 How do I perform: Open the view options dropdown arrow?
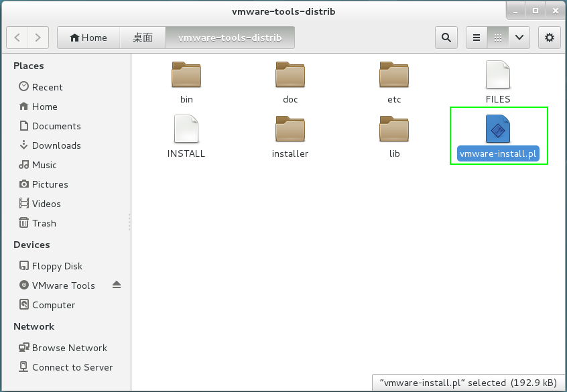pyautogui.click(x=519, y=38)
